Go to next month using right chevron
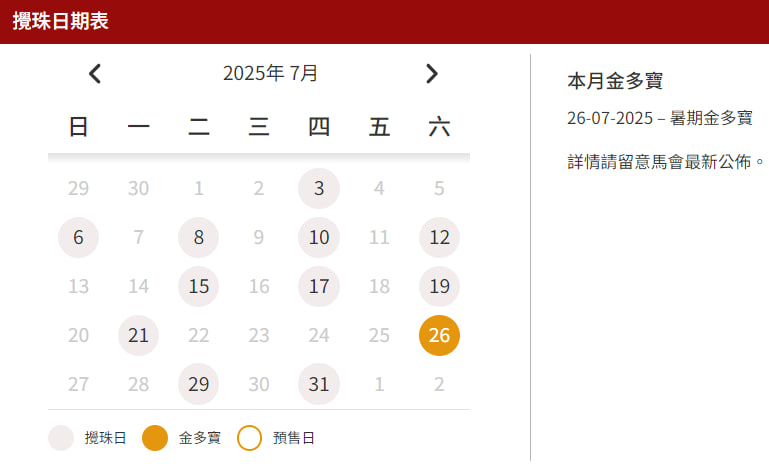The height and width of the screenshot is (464, 769). [432, 73]
